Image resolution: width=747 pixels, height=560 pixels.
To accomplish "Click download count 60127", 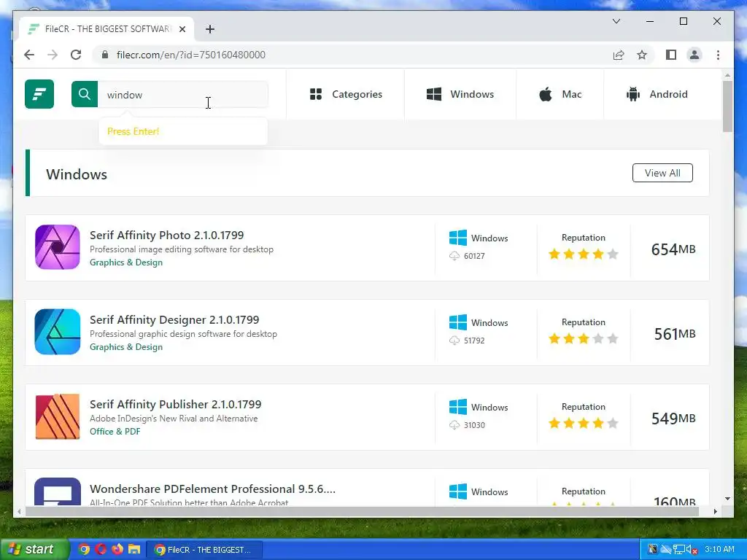I will coord(474,256).
